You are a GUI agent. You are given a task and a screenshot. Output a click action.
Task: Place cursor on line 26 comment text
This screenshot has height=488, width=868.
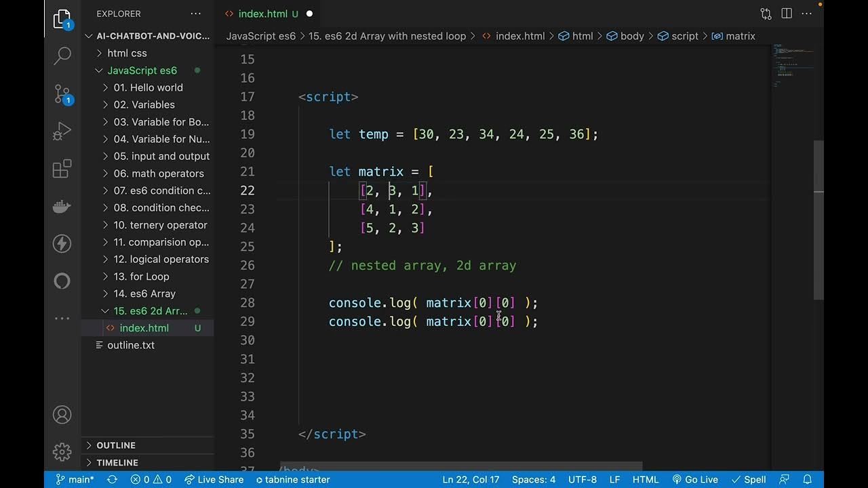coord(422,266)
